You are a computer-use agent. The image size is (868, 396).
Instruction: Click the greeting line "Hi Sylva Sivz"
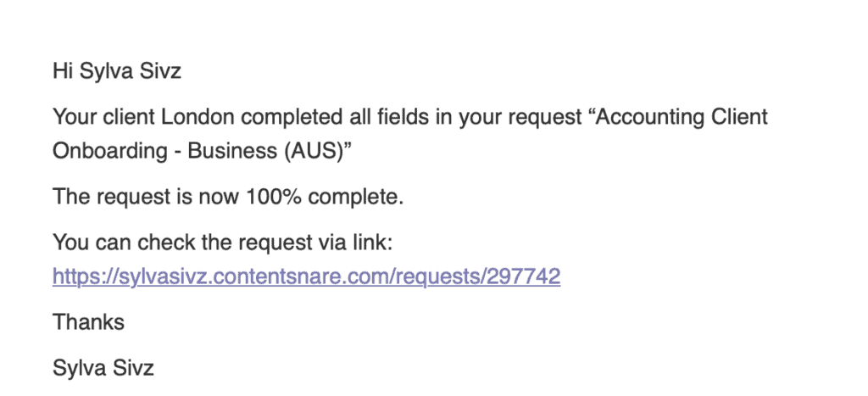tap(117, 71)
